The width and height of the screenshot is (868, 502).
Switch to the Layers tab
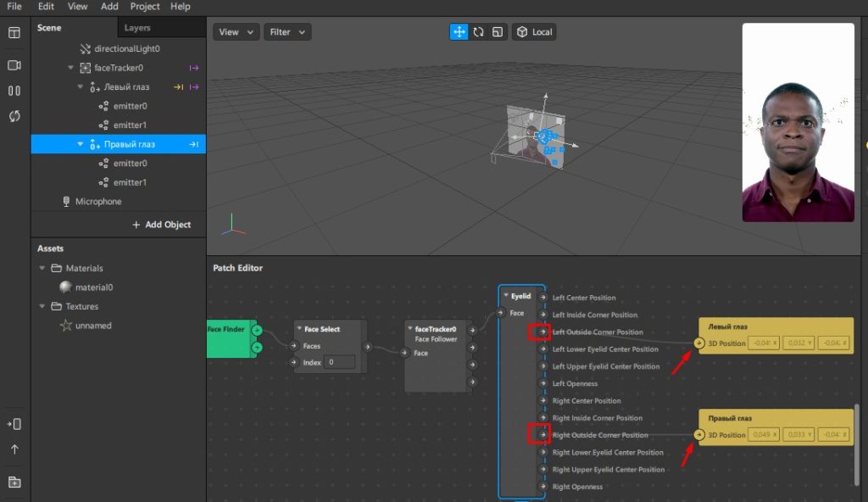pos(137,28)
